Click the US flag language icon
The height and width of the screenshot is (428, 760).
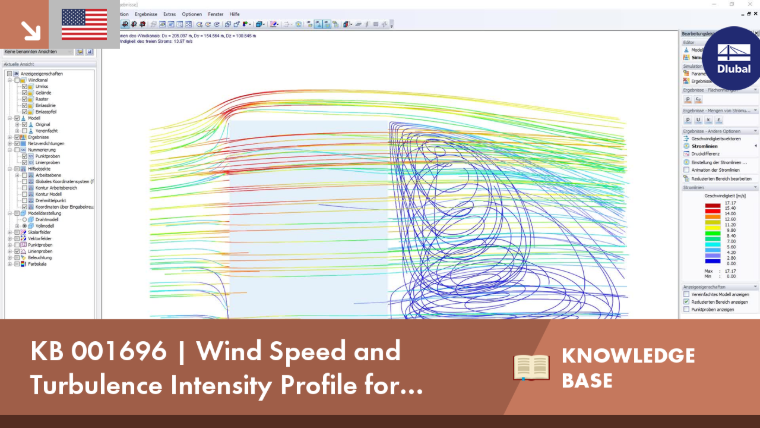pos(84,24)
